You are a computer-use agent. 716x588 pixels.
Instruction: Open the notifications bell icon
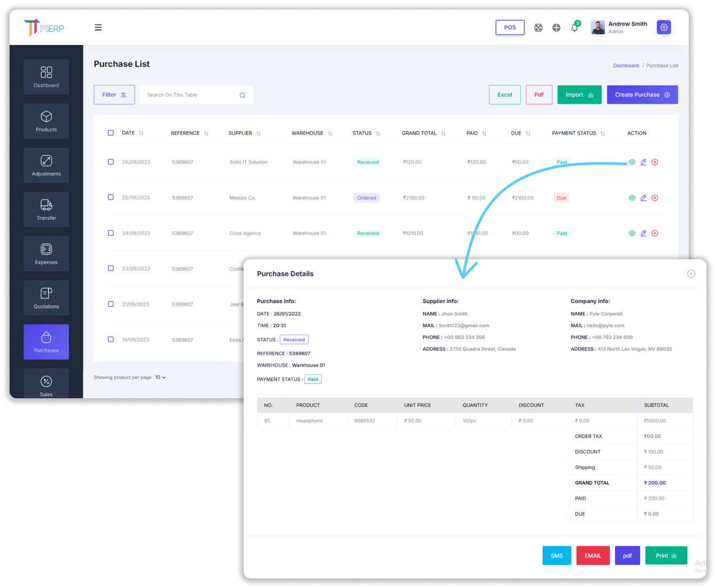(x=574, y=28)
